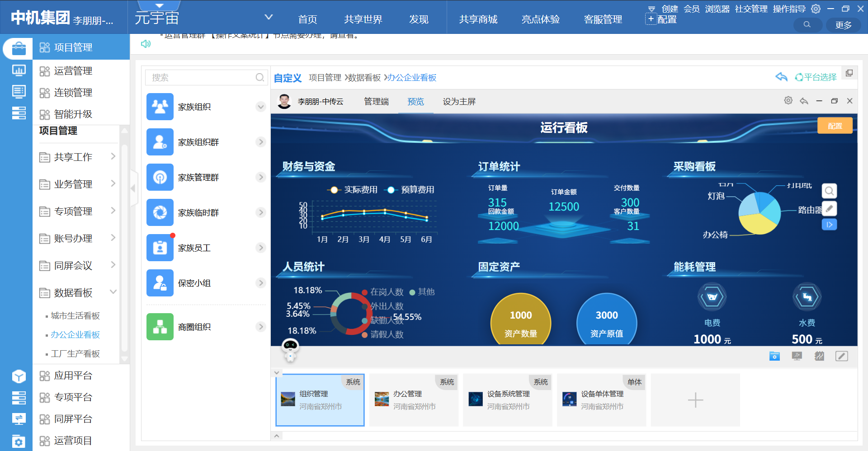Expand the 家族组织 dropdown arrow

(260, 107)
